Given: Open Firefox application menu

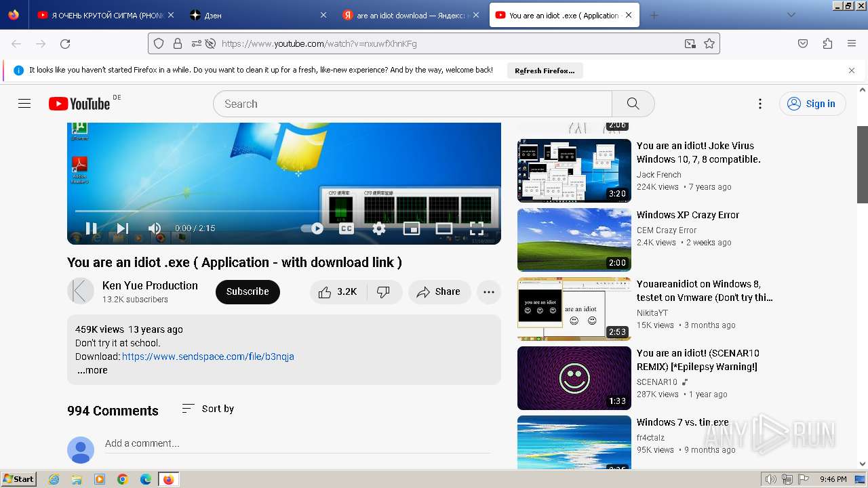Looking at the screenshot, I should [852, 43].
